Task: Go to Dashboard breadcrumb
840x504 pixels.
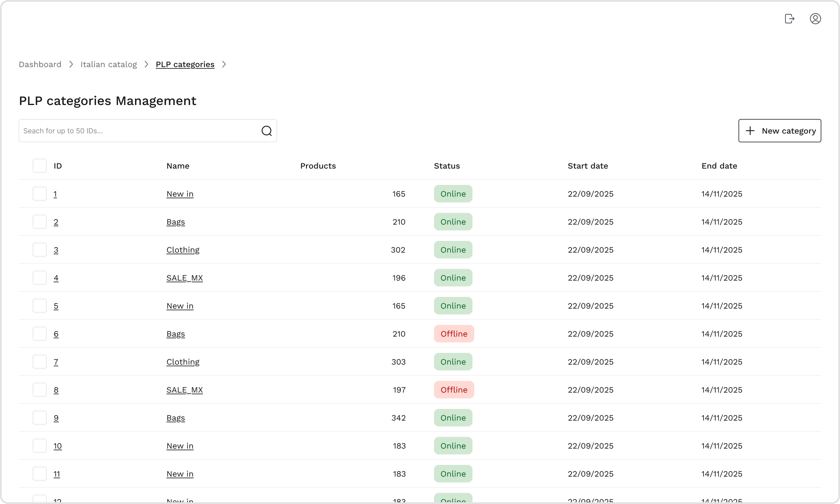Action: tap(40, 64)
